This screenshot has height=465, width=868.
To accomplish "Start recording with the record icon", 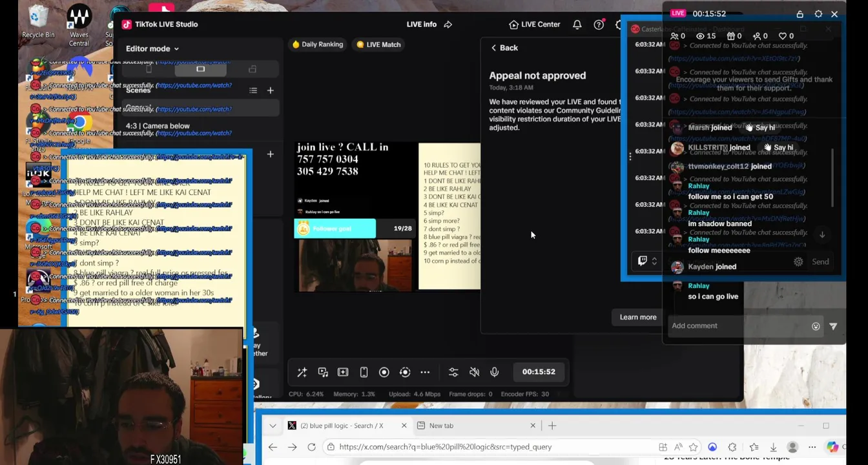I will tap(384, 372).
